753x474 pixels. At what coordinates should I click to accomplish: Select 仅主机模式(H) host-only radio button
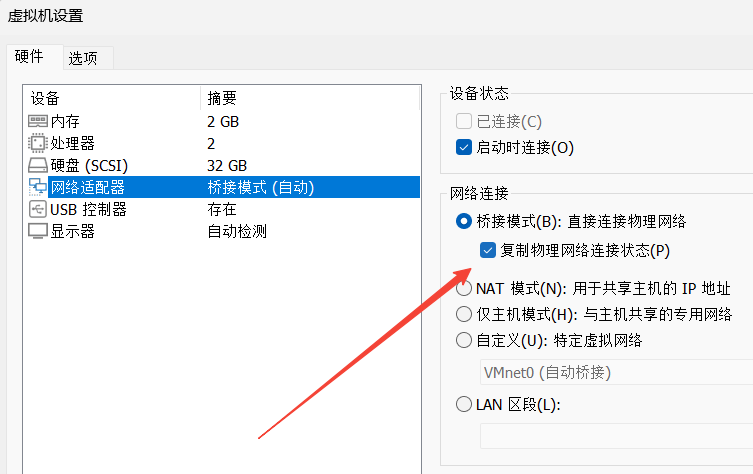[463, 314]
